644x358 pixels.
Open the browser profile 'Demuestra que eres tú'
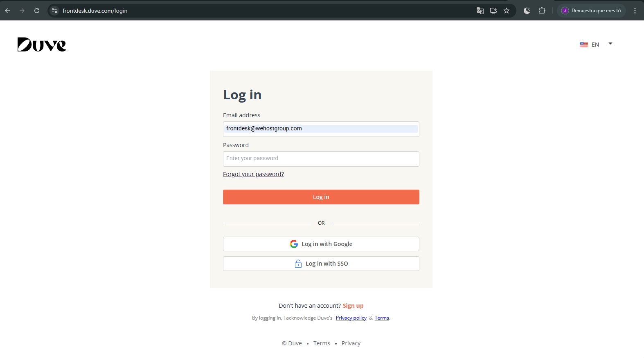coord(591,11)
